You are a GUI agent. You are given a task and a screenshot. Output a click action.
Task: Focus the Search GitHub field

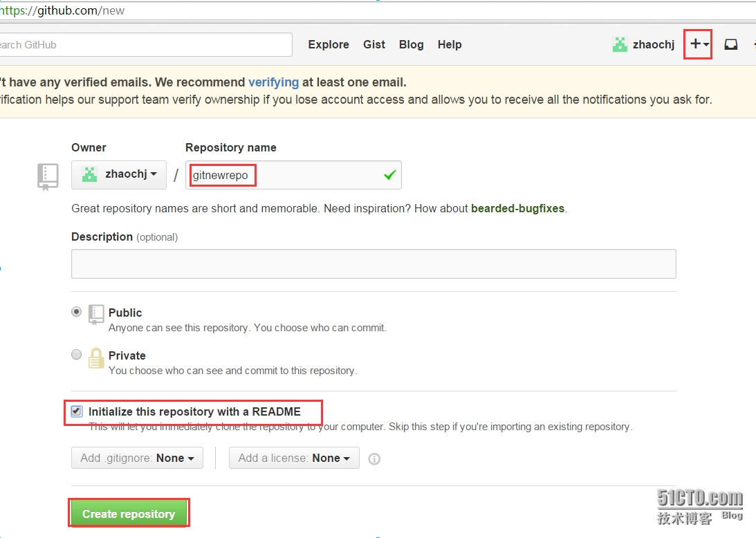pyautogui.click(x=146, y=45)
